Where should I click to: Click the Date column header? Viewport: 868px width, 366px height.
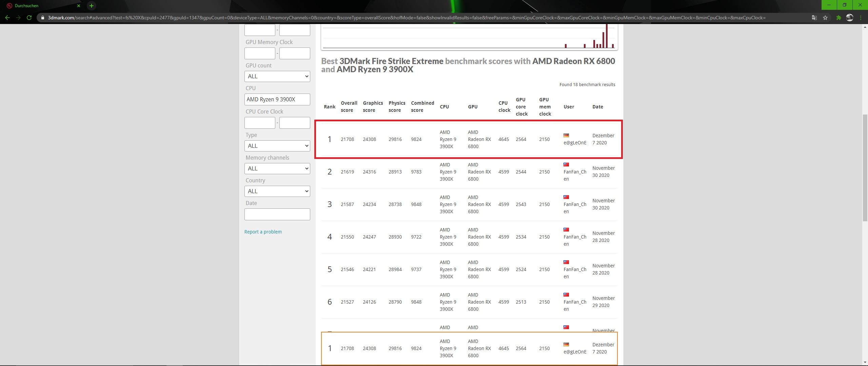(597, 107)
